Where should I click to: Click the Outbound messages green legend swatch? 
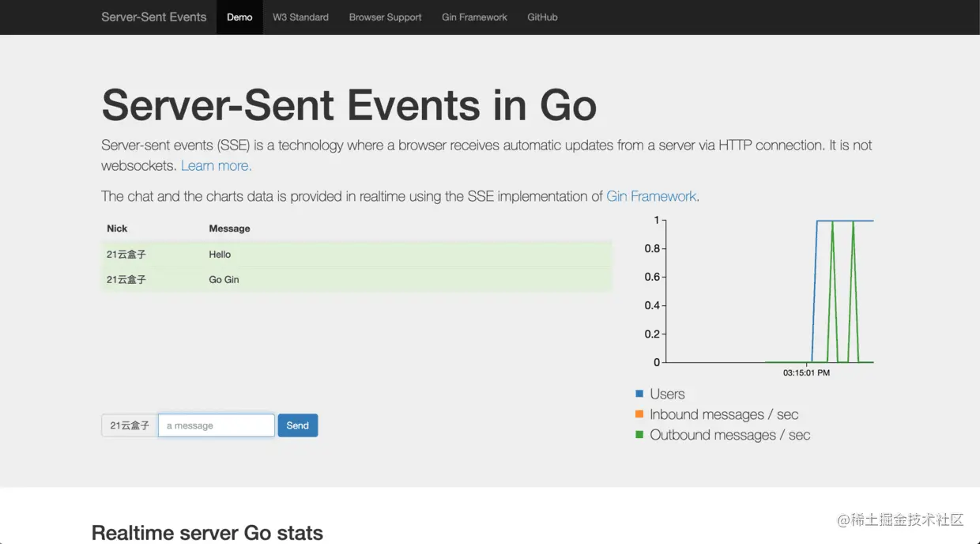pyautogui.click(x=639, y=435)
